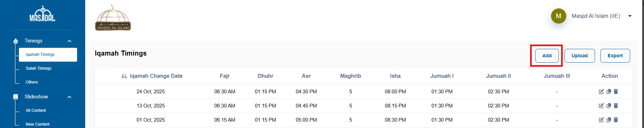Image resolution: width=644 pixels, height=128 pixels.
Task: Collapse the Slideshow sidebar section
Action: click(69, 97)
